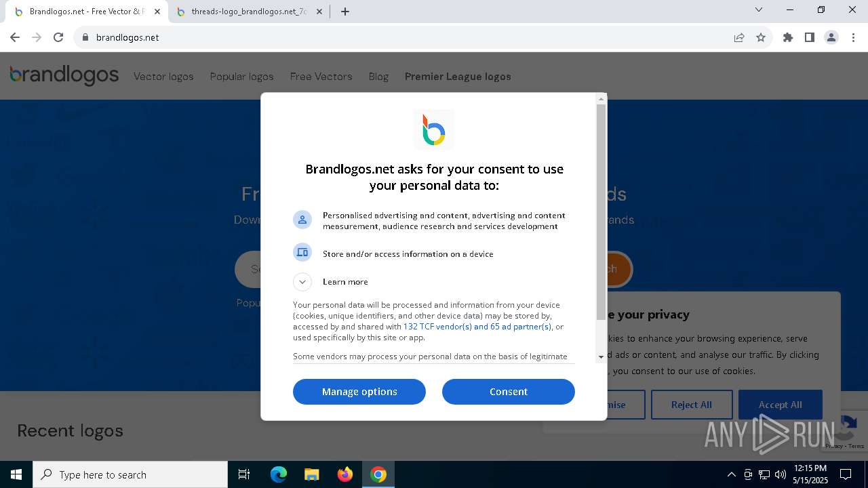
Task: Show hidden system tray icons
Action: (731, 474)
